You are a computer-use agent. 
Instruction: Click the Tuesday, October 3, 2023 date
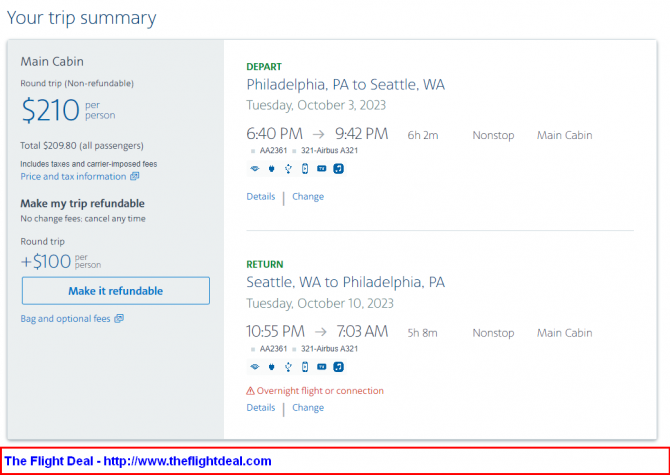click(x=316, y=105)
